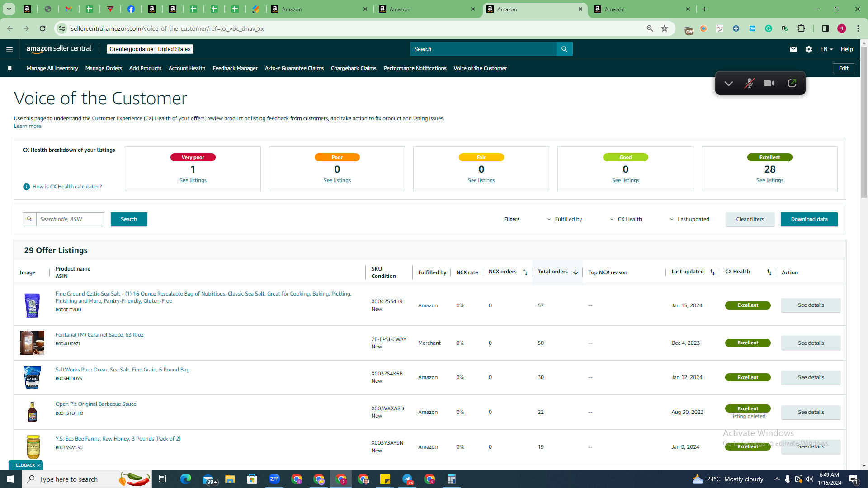Screen dimensions: 868x488
Task: Open the settings gear icon
Action: (809, 49)
